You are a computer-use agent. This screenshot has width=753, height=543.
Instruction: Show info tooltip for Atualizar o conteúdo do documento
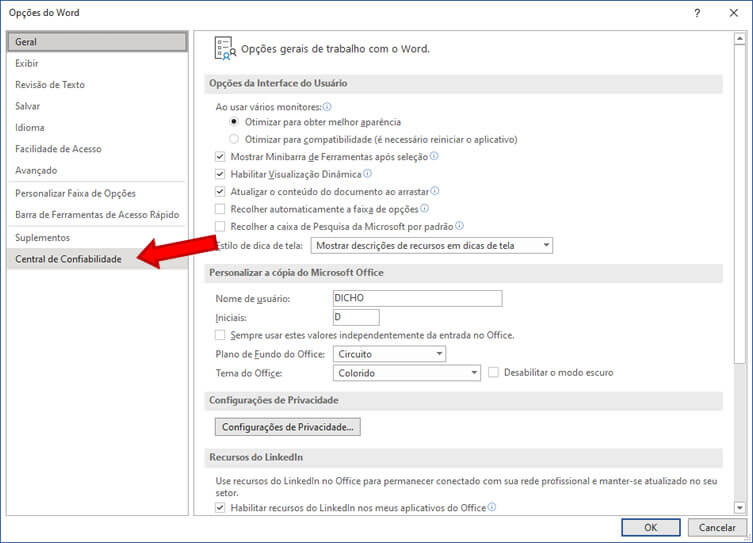435,191
